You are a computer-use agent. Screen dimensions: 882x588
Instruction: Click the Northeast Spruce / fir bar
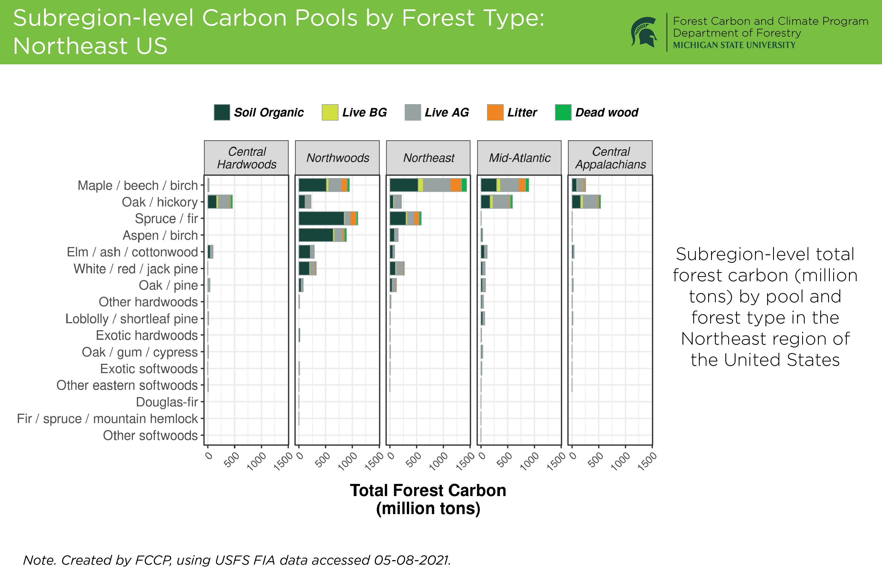[x=405, y=219]
